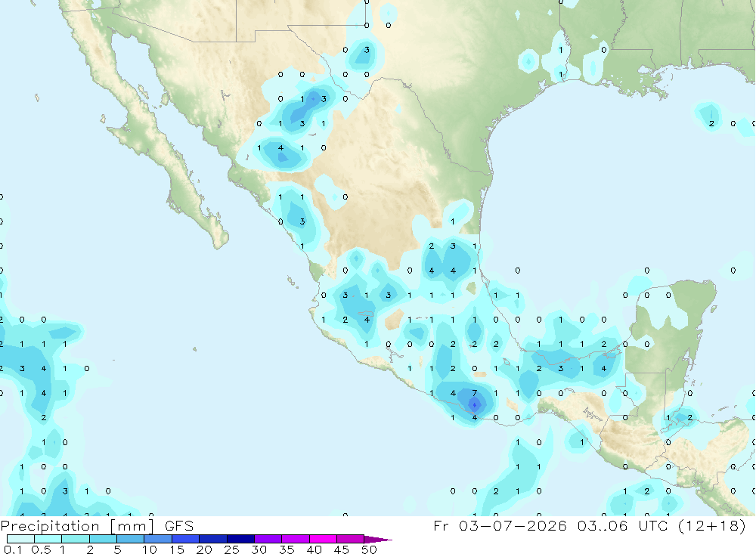Viewport: 756px width, 554px height.
Task: Click the 45–50 mm legend color cell
Action: click(351, 539)
